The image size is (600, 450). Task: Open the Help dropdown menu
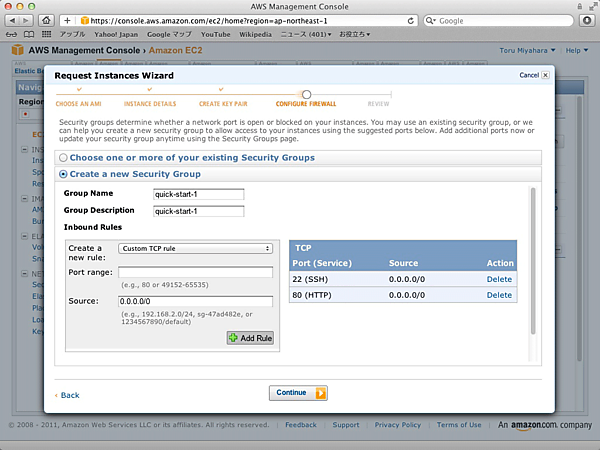coord(577,50)
